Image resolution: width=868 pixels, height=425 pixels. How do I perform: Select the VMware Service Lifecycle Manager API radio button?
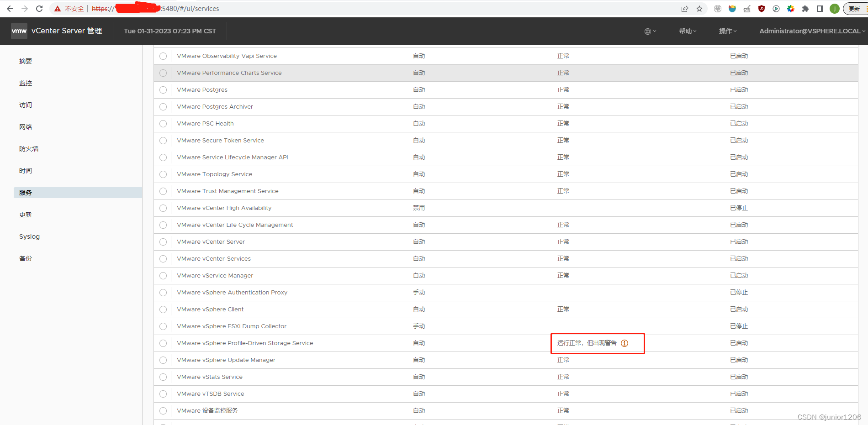(x=163, y=157)
